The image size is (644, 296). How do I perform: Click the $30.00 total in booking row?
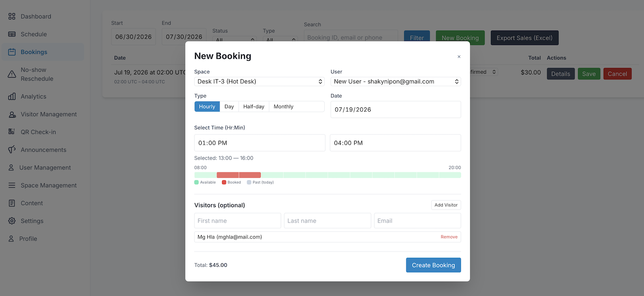pyautogui.click(x=531, y=72)
